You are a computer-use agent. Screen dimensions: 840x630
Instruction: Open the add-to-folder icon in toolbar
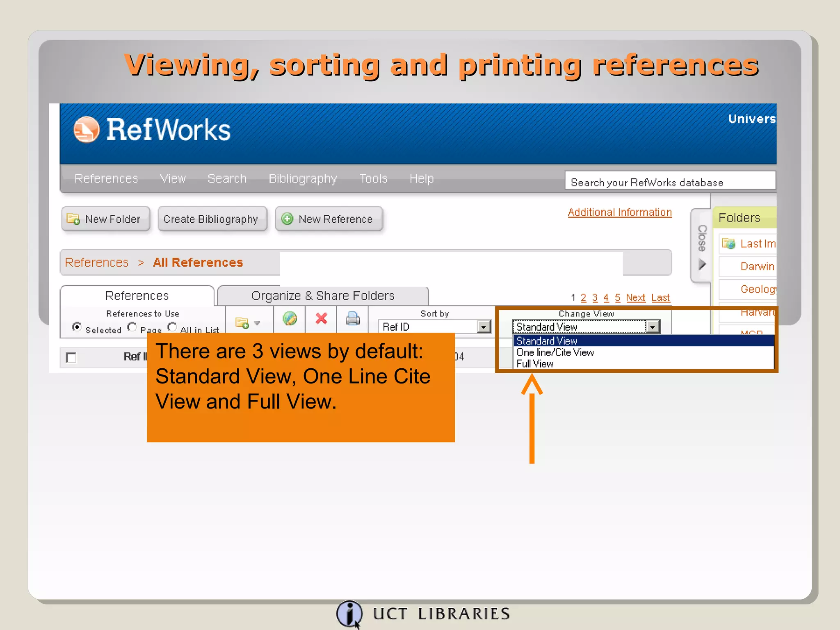(x=242, y=323)
